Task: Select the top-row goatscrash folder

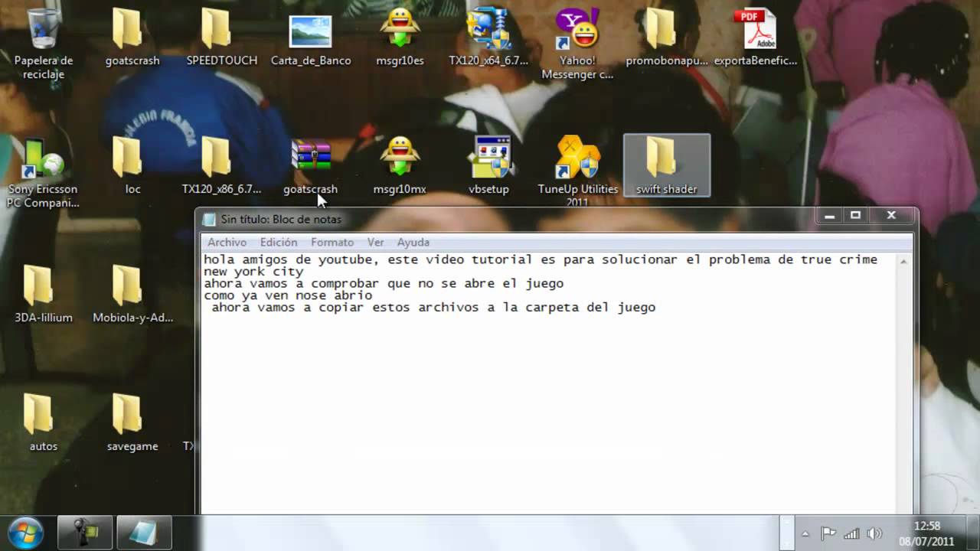Action: [x=132, y=37]
